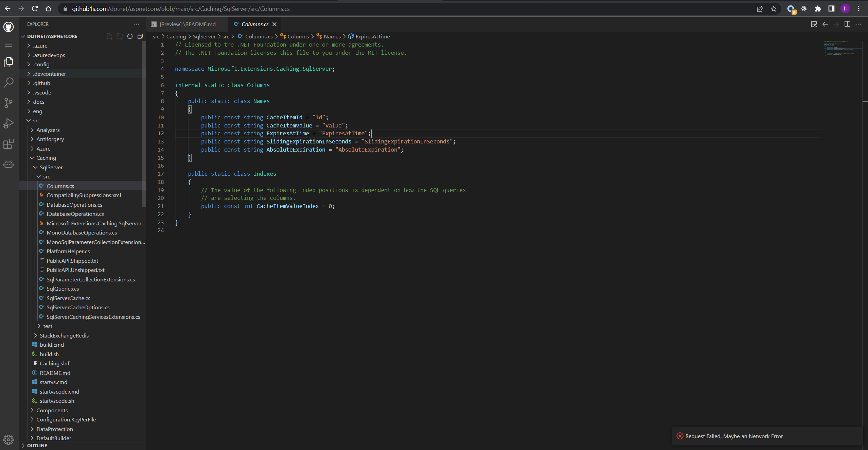Open Caching.slnf file

(82, 363)
